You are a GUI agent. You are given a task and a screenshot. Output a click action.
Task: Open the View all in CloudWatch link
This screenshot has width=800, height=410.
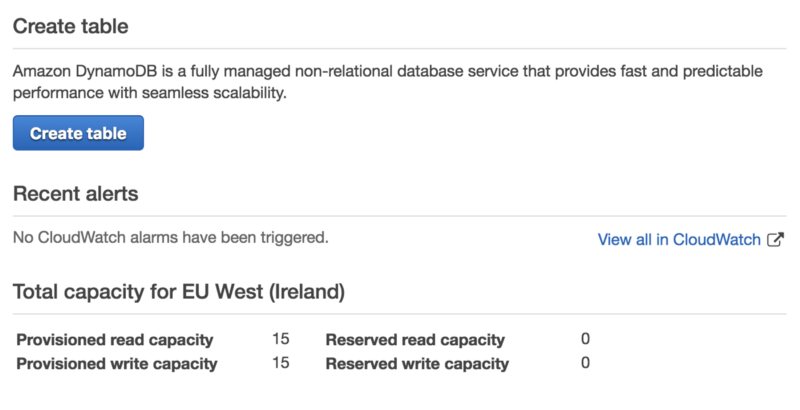[679, 240]
